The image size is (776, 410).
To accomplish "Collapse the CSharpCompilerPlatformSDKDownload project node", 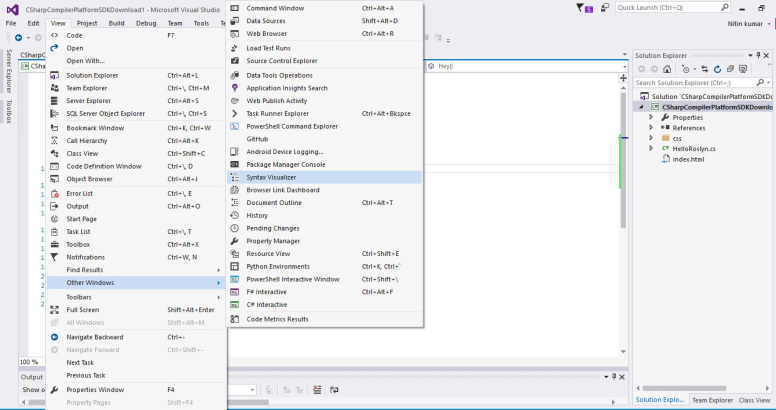I will tap(642, 107).
